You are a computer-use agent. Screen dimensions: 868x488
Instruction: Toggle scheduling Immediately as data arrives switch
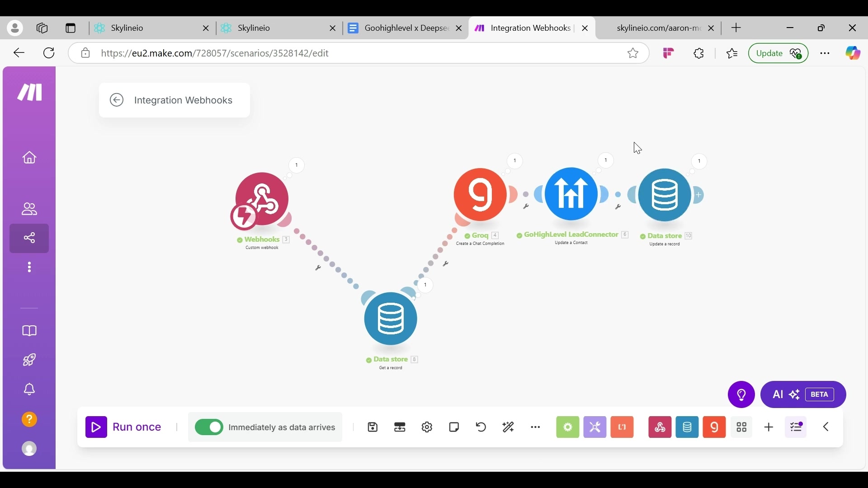coord(209,427)
